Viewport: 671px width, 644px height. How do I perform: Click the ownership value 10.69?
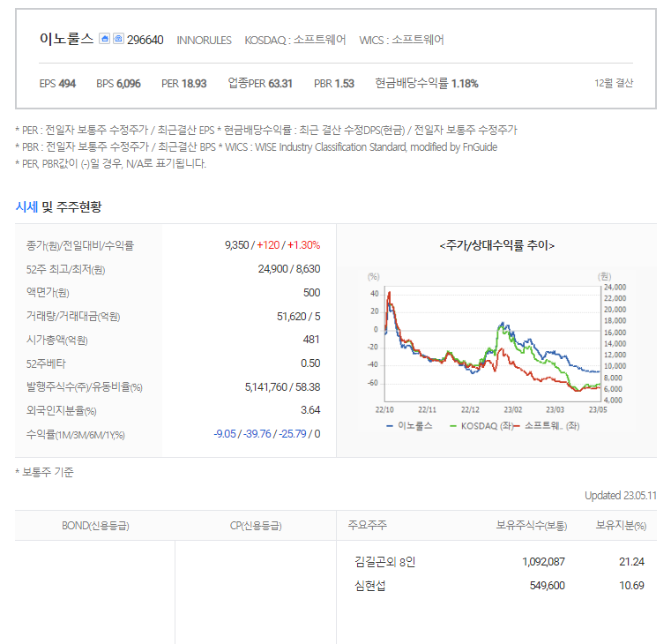click(631, 586)
